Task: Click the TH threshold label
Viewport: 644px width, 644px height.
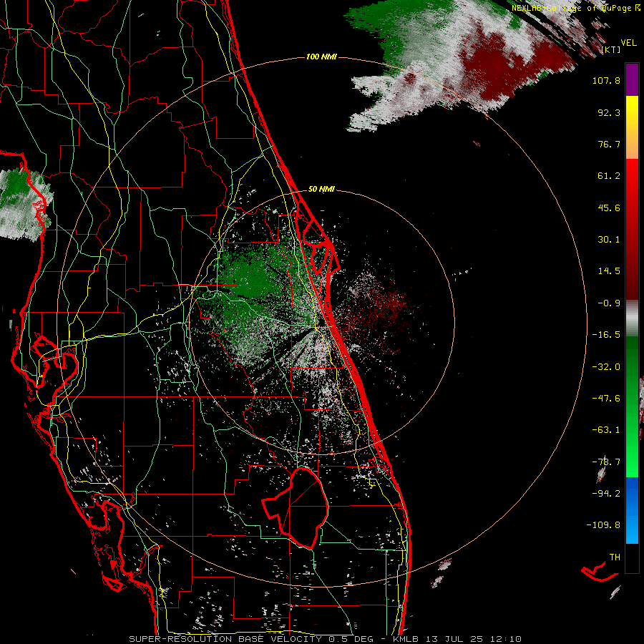Action: coord(615,557)
